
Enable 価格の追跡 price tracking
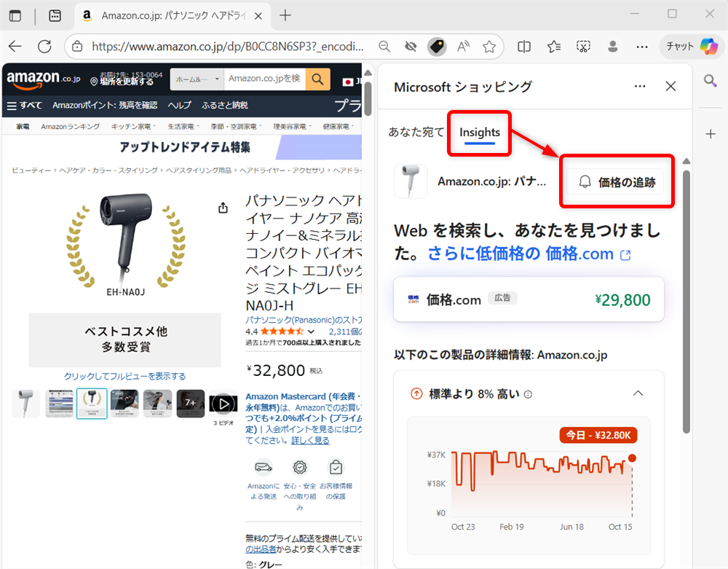616,181
